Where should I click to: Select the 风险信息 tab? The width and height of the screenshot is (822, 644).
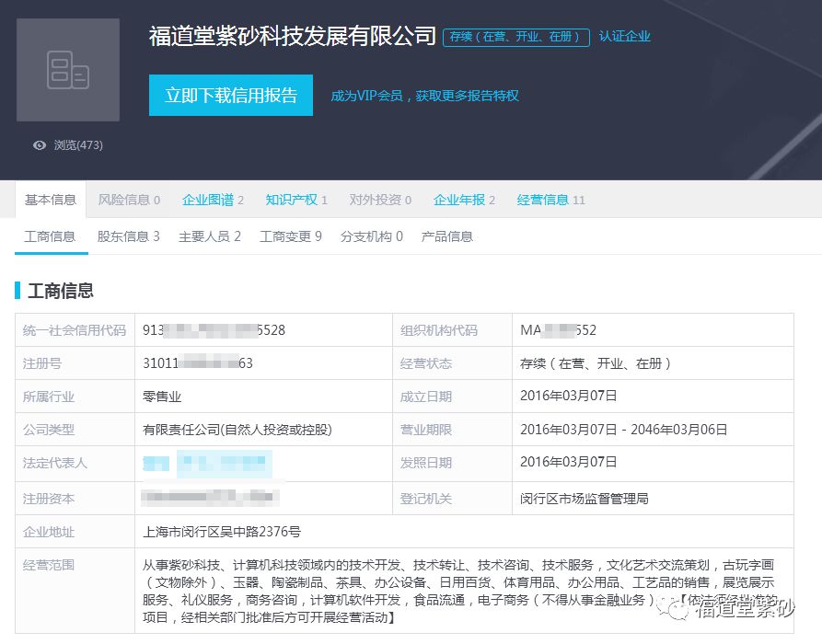click(x=129, y=200)
